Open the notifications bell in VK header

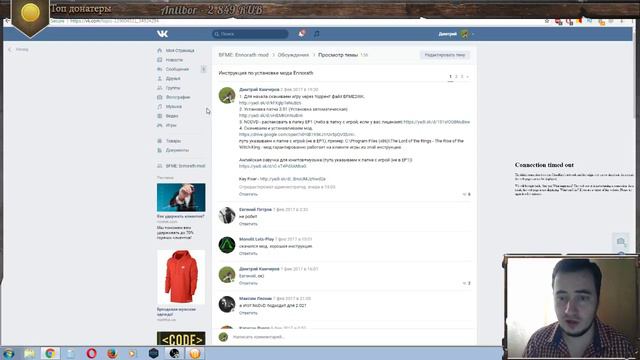coord(302,34)
